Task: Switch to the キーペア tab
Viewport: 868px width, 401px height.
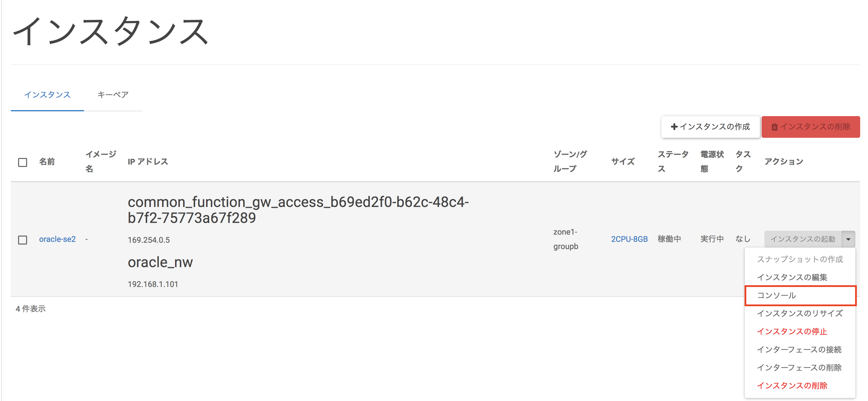Action: tap(113, 95)
